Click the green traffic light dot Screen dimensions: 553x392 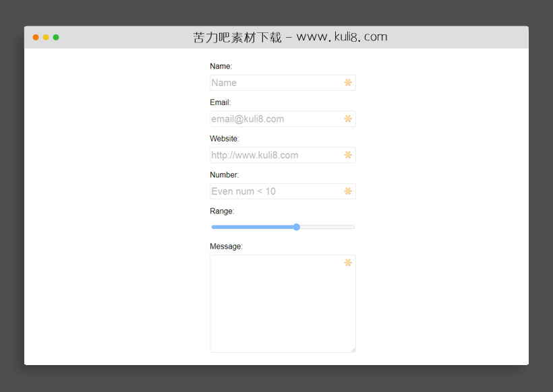[55, 37]
